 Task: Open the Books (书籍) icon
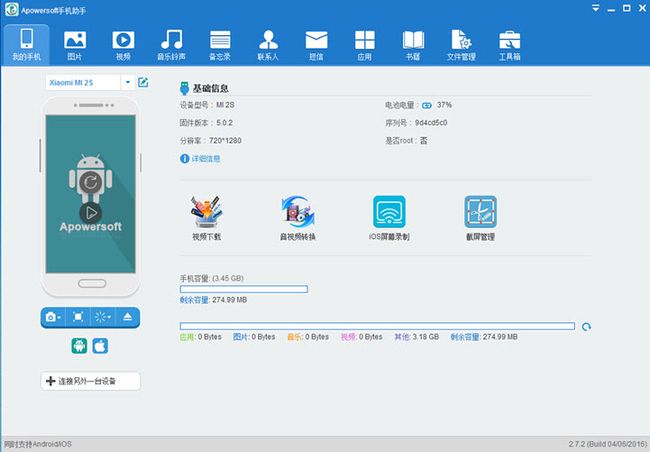pos(413,40)
